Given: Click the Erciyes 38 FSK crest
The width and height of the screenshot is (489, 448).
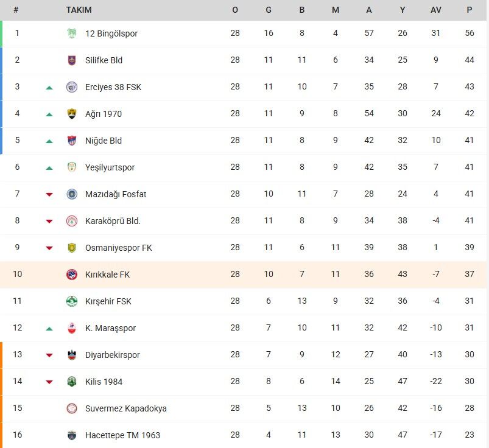Looking at the screenshot, I should [x=72, y=87].
